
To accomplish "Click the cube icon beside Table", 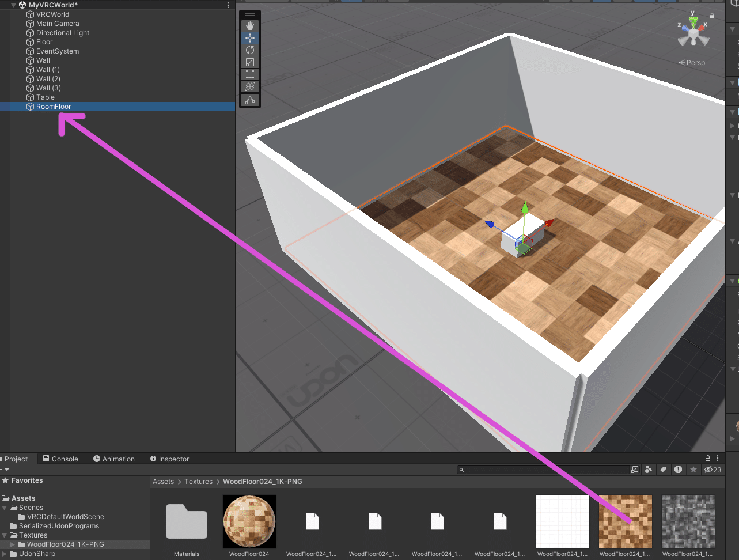I will pos(31,97).
